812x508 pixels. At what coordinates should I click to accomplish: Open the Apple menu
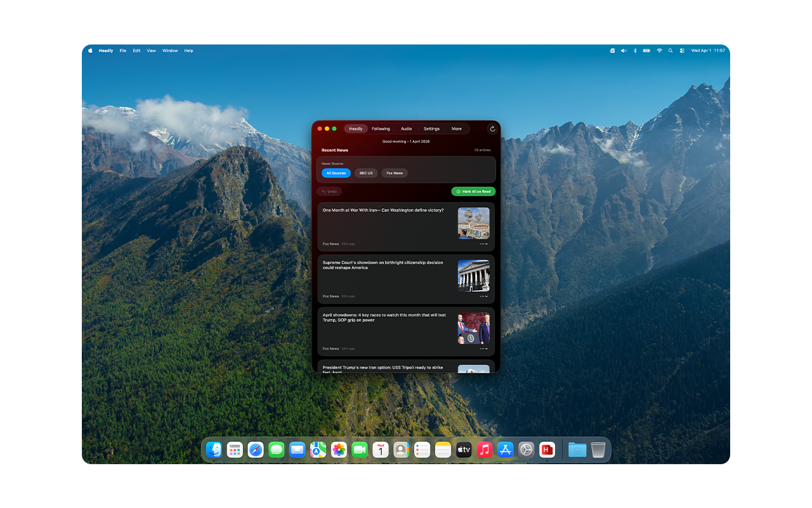tap(90, 51)
